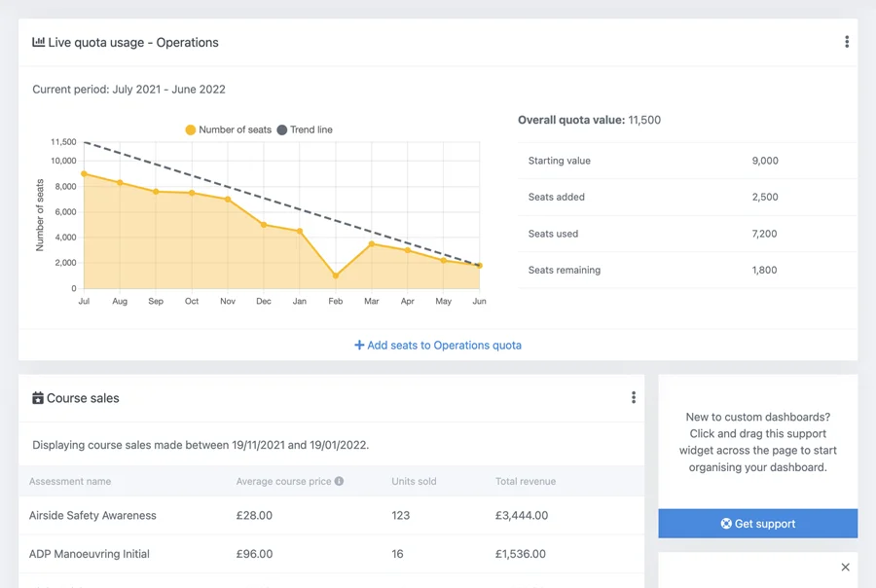Sort by Assessment name column header
Image resolution: width=876 pixels, height=588 pixels.
[x=70, y=481]
